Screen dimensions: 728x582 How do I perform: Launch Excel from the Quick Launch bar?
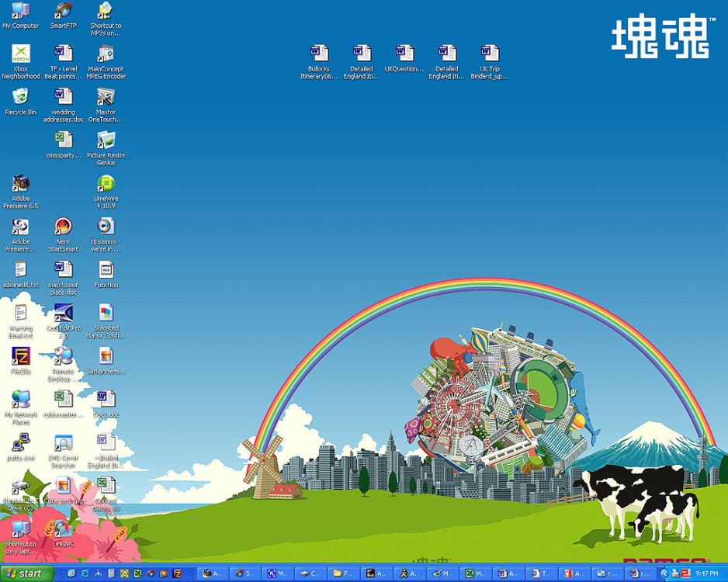click(137, 573)
